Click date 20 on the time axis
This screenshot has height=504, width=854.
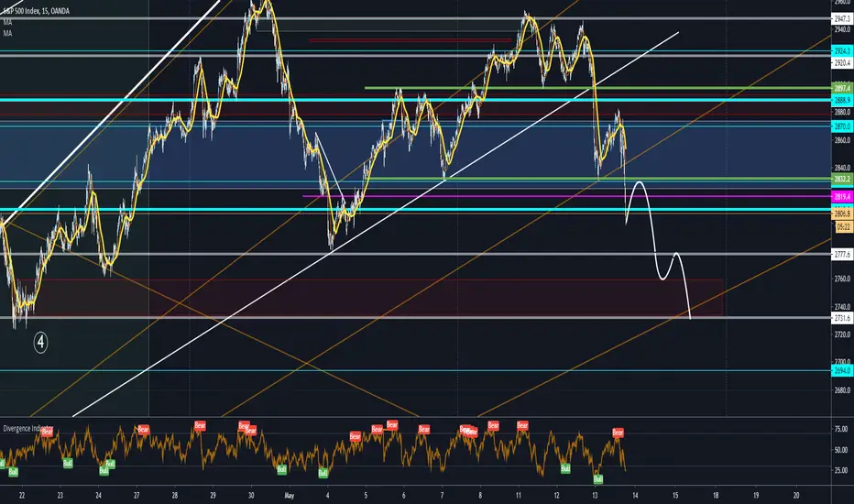796,495
